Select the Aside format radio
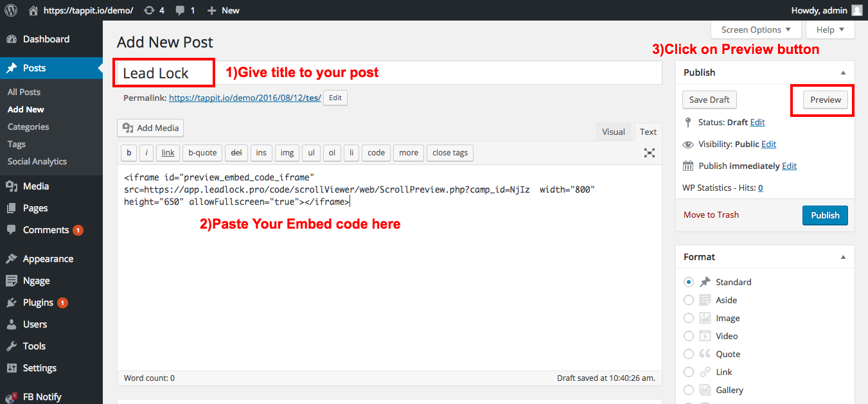Screen dimensions: 868x404 (689, 300)
